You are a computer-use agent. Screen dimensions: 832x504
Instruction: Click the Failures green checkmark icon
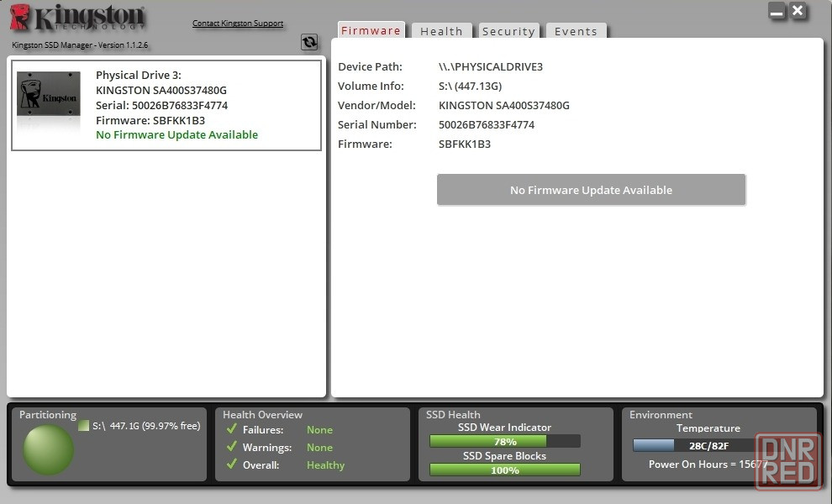pyautogui.click(x=232, y=429)
